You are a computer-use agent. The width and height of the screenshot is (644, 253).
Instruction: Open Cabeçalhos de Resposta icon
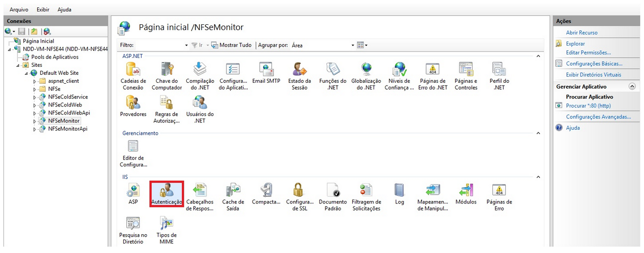(x=200, y=197)
